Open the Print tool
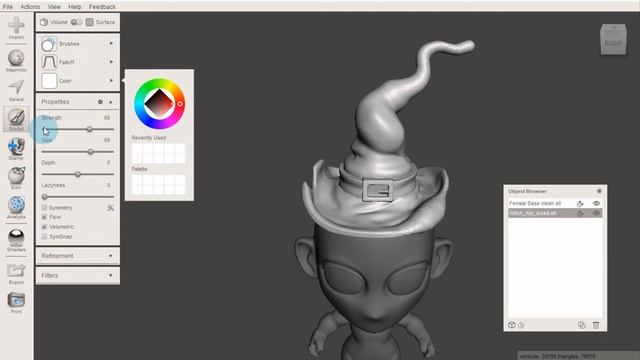Screen dimensions: 640x360 16,303
